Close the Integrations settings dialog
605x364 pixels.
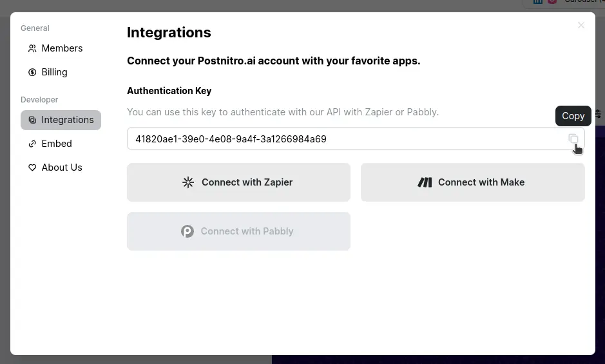pos(581,25)
